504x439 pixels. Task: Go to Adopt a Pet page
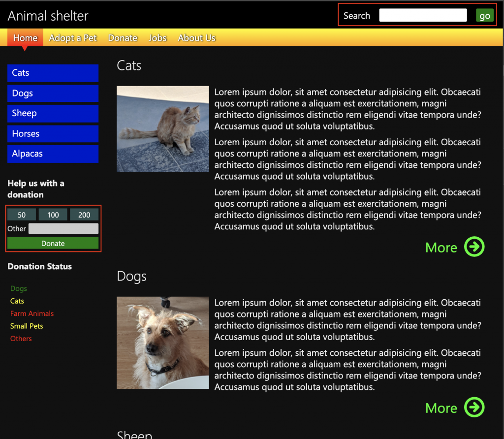73,37
